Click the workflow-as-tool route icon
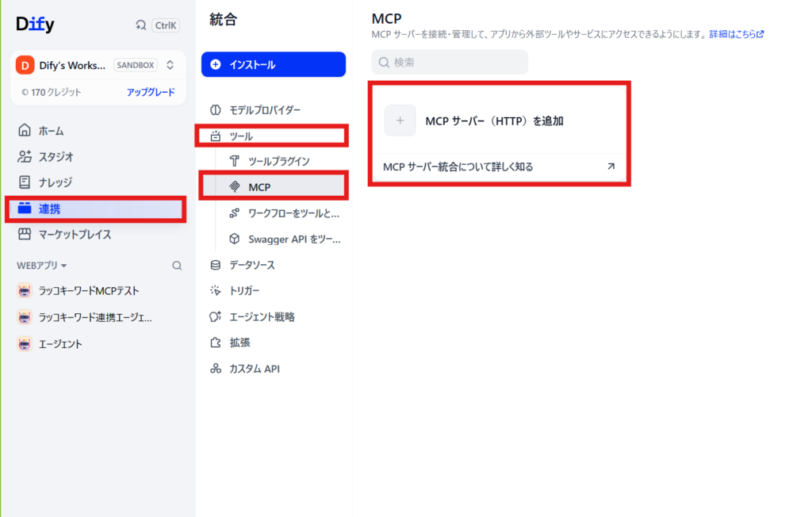 [235, 213]
